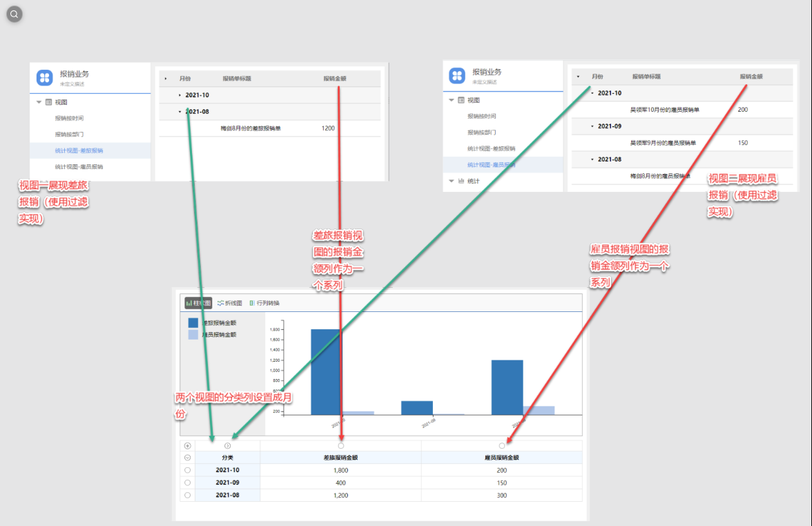Click the 报销业务 app icon in left panel
This screenshot has width=812, height=526.
click(45, 78)
